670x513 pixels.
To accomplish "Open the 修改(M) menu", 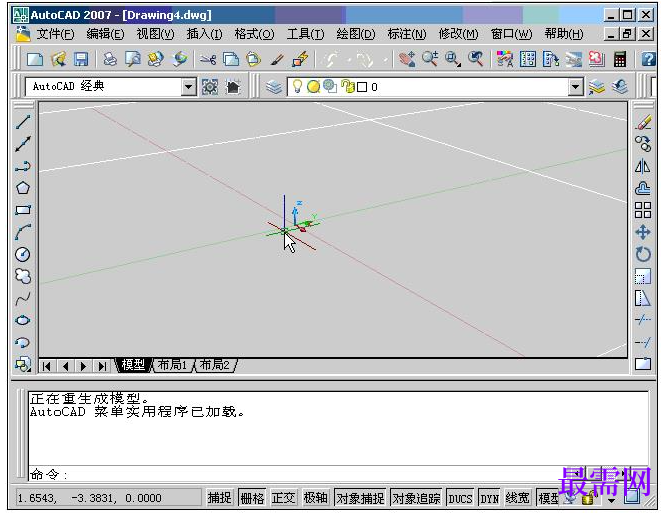I will pos(458,34).
